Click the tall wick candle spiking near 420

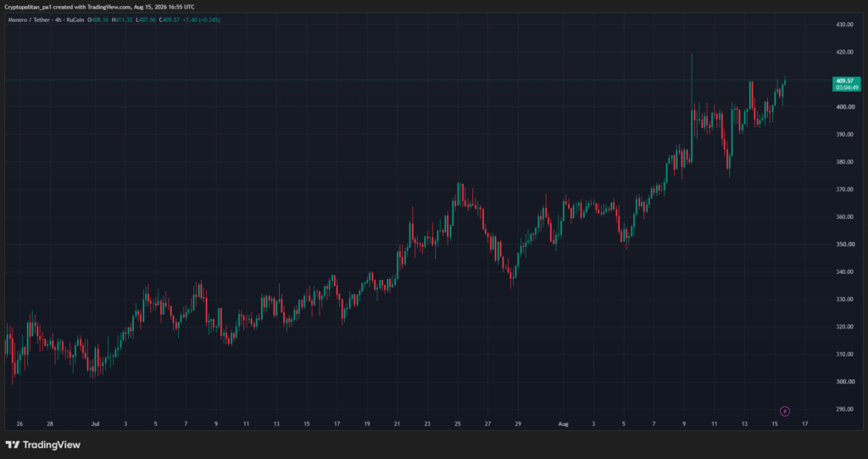(x=692, y=108)
